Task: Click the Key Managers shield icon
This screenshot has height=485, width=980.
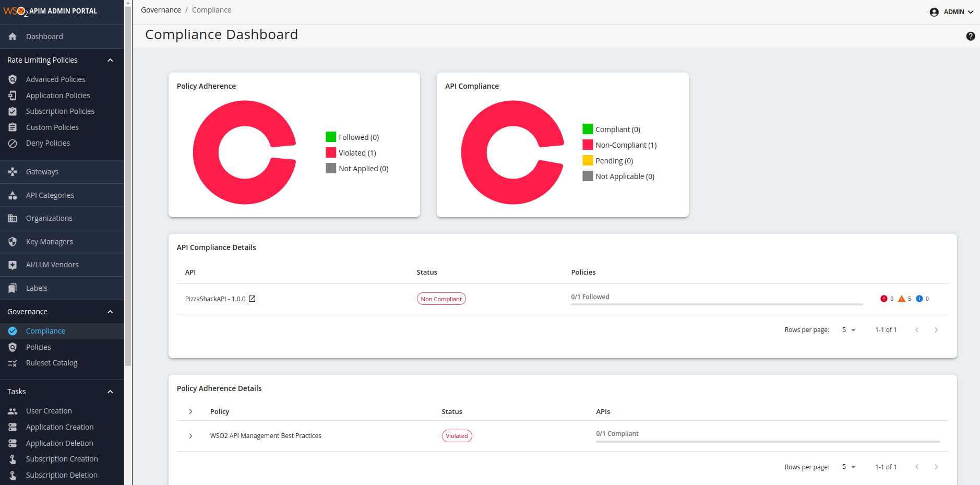Action: 13,242
